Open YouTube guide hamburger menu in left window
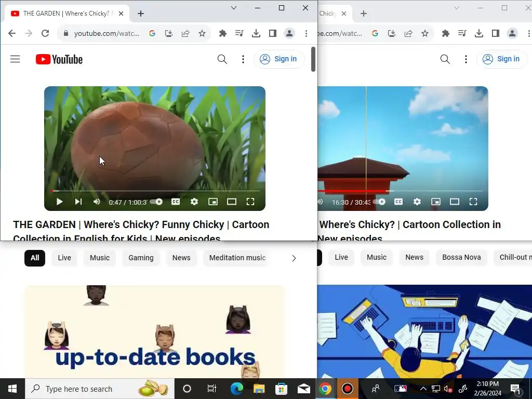The width and height of the screenshot is (532, 399). tap(15, 59)
